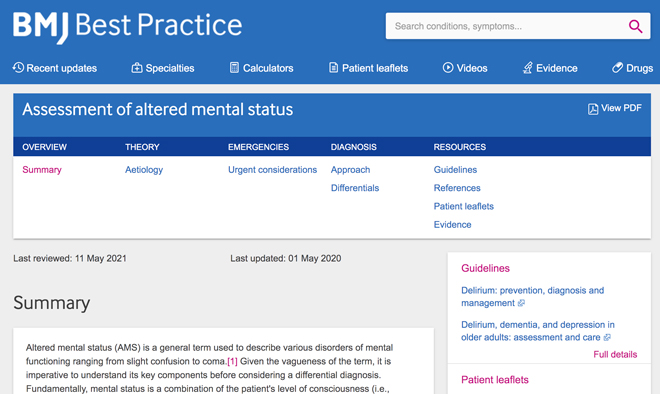The height and width of the screenshot is (394, 660).
Task: Click external link icon after 'management'
Action: point(521,303)
